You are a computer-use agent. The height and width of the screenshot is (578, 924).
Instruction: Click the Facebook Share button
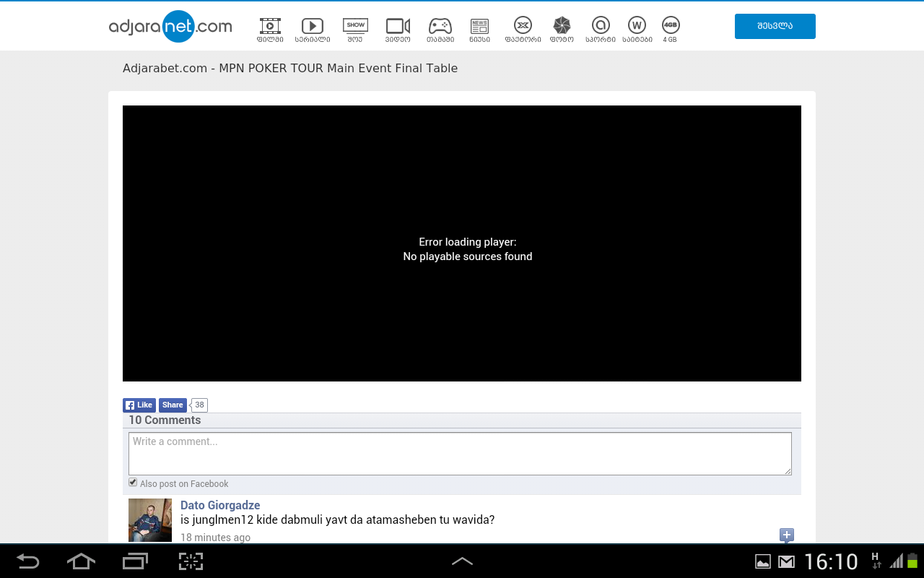pyautogui.click(x=172, y=405)
